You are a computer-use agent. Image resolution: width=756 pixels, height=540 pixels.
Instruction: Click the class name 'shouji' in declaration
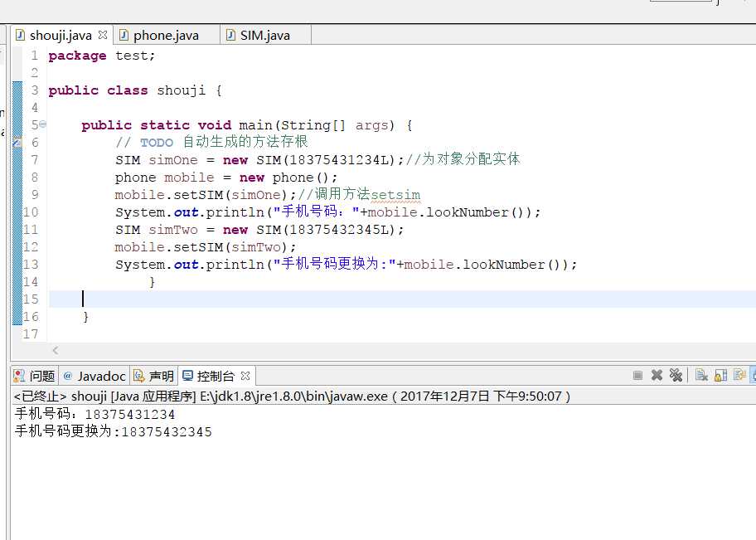click(182, 90)
